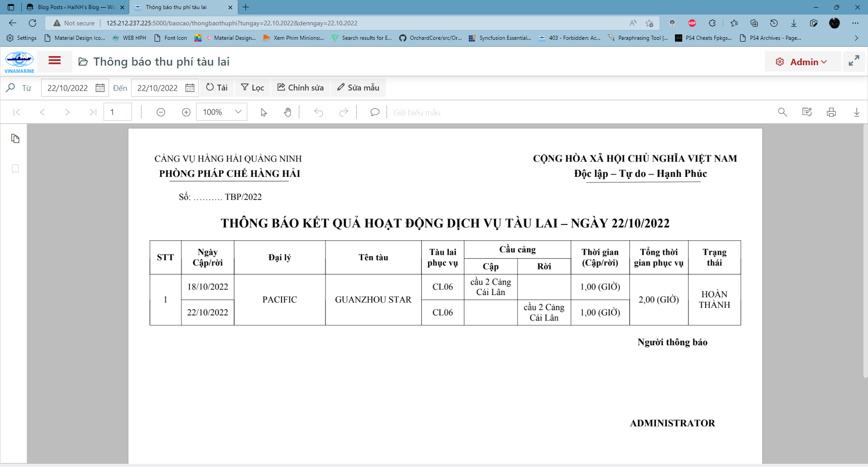Select the hand pan tool
The height and width of the screenshot is (467, 868).
coord(288,112)
